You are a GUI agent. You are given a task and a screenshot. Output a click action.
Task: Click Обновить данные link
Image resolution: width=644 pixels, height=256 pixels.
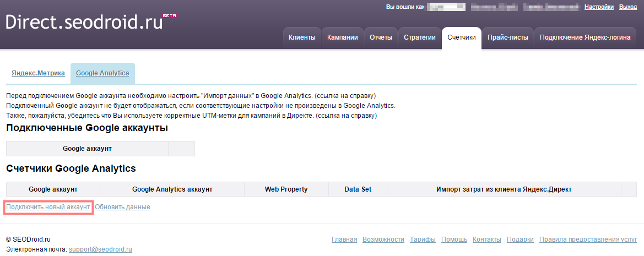122,207
